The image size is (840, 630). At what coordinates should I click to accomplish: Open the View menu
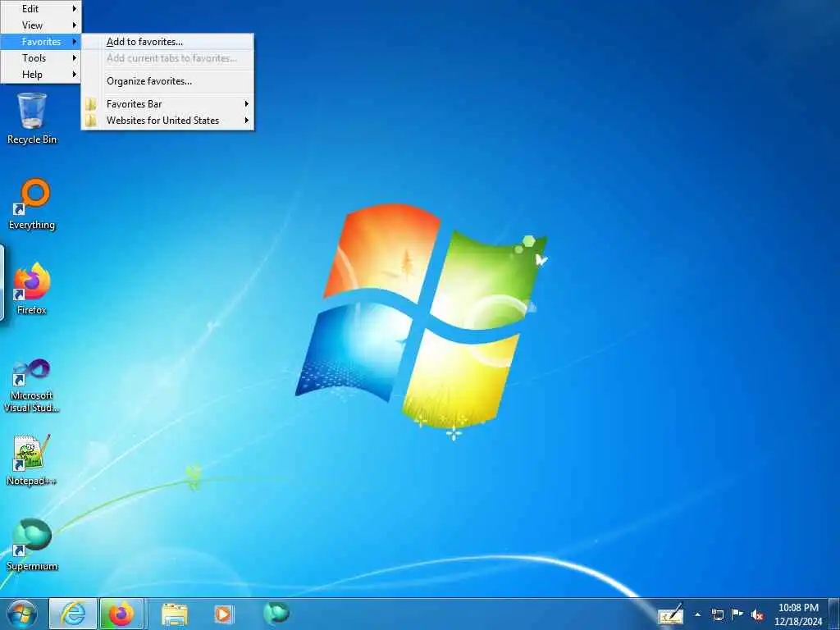tap(41, 25)
